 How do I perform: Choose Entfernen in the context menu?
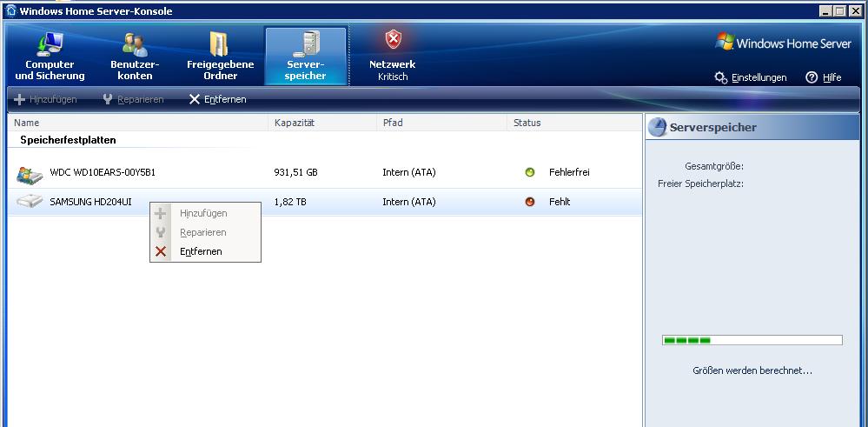[205, 251]
